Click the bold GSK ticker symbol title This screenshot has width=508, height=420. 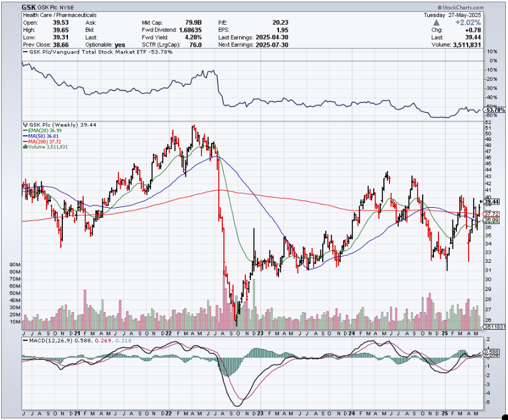pos(29,7)
